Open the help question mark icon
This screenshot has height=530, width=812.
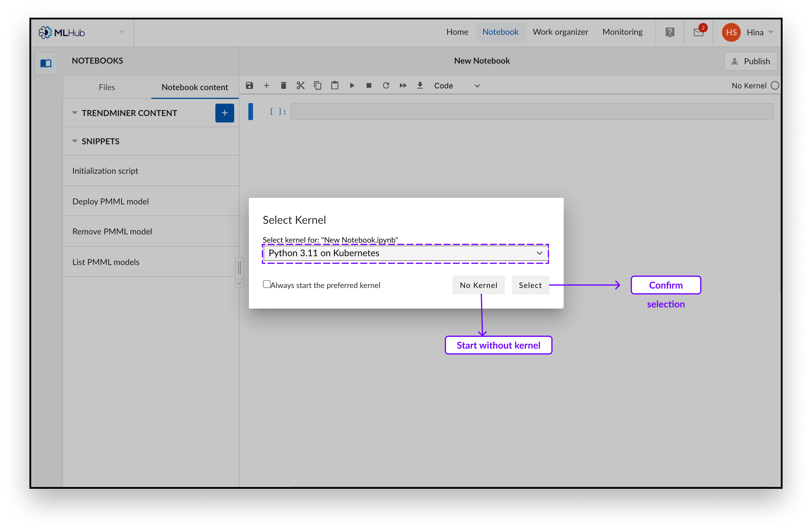670,32
